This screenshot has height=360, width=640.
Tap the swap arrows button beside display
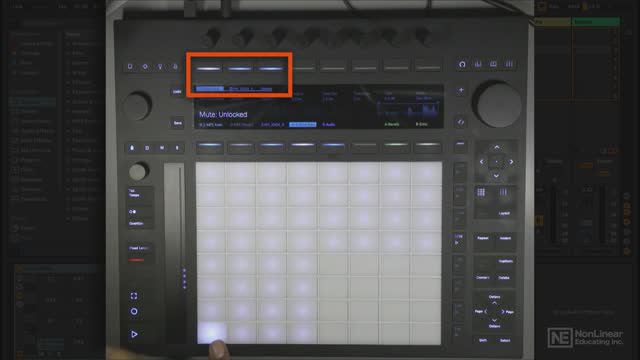coord(461,122)
